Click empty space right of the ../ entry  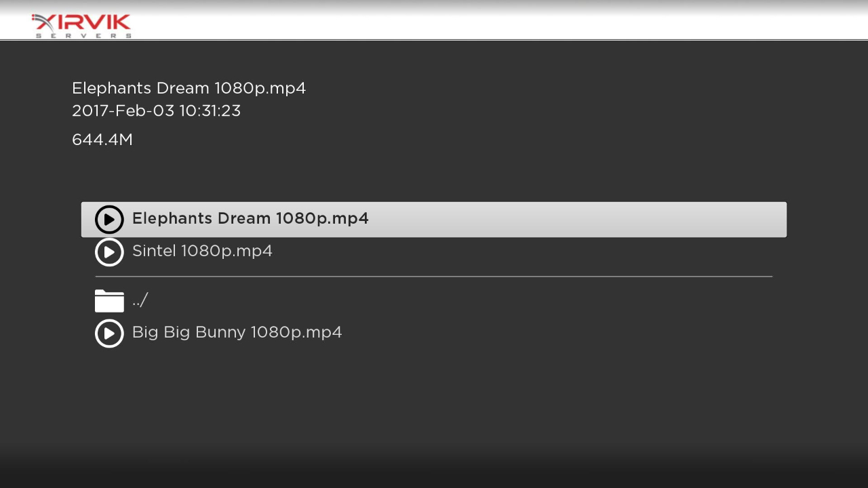(461, 300)
